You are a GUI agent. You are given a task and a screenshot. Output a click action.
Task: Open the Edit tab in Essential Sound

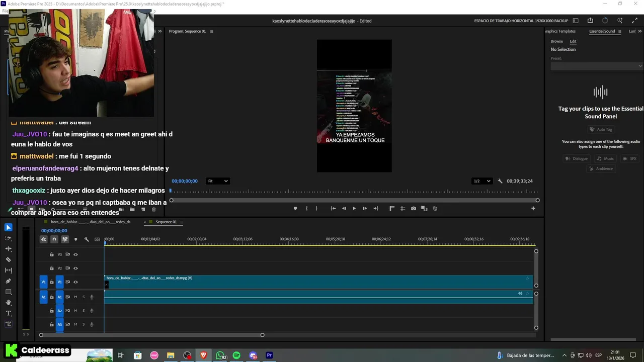coord(573,41)
